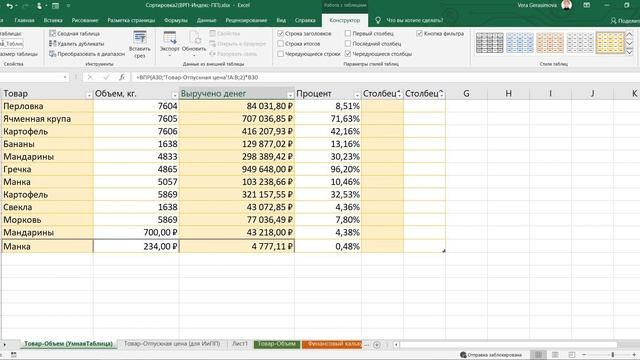640x360 pixels.
Task: Switch to sheet Лист1
Action: coord(240,344)
